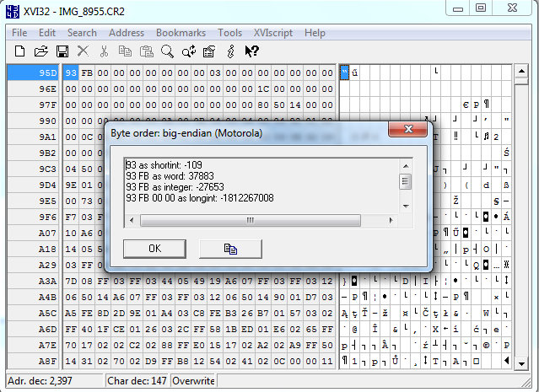This screenshot has width=539, height=392.
Task: Copy dialog values using the copy icon button
Action: point(229,249)
